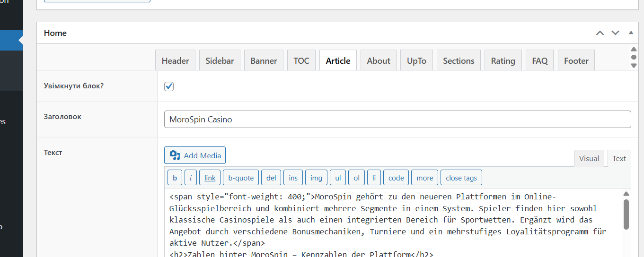Focus the Заголовок field containing MoroSpin Casino

pyautogui.click(x=397, y=120)
